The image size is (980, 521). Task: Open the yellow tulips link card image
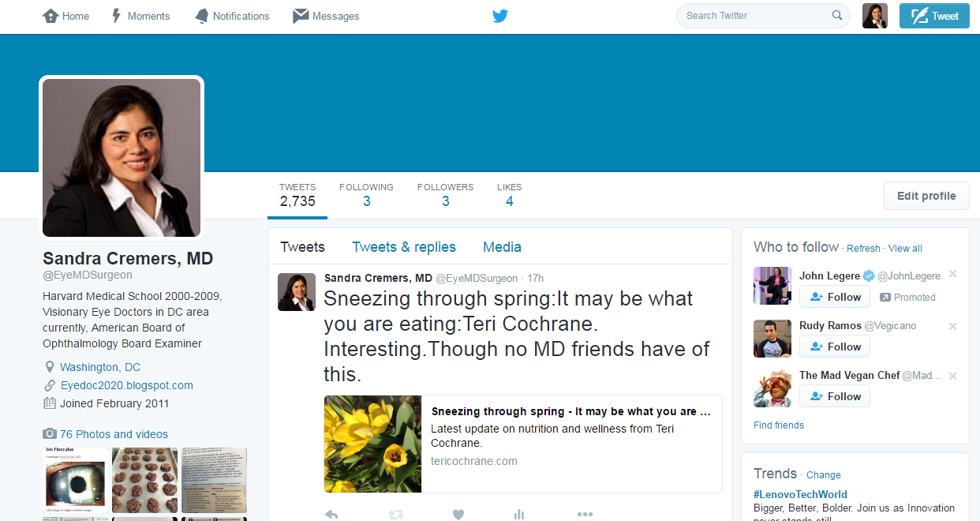[373, 444]
